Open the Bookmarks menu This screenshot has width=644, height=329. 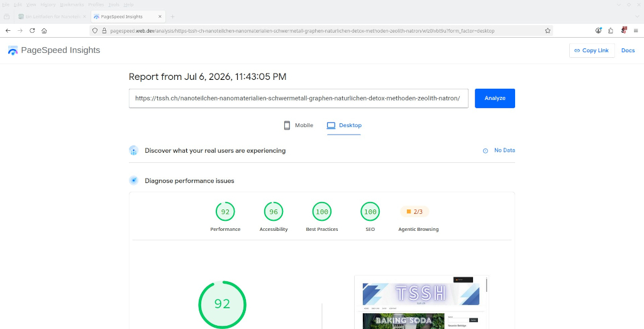pos(72,4)
